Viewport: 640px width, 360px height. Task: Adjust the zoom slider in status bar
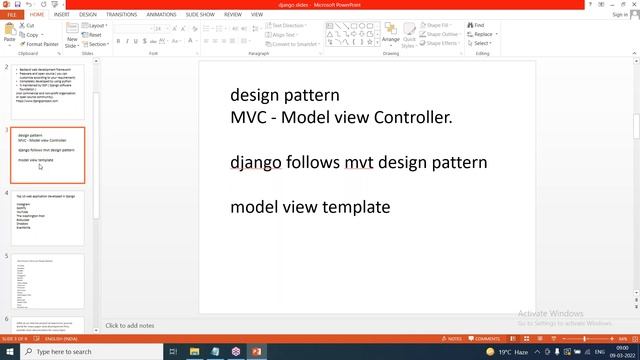584,339
